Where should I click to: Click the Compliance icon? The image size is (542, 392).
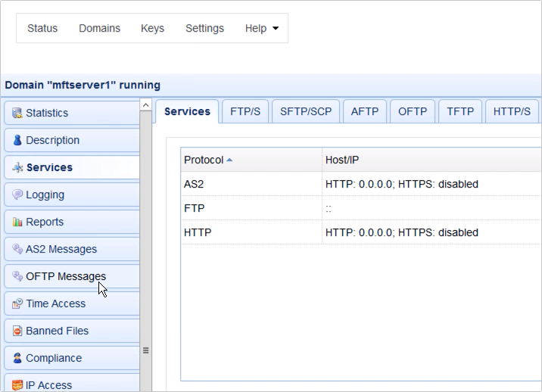click(17, 358)
